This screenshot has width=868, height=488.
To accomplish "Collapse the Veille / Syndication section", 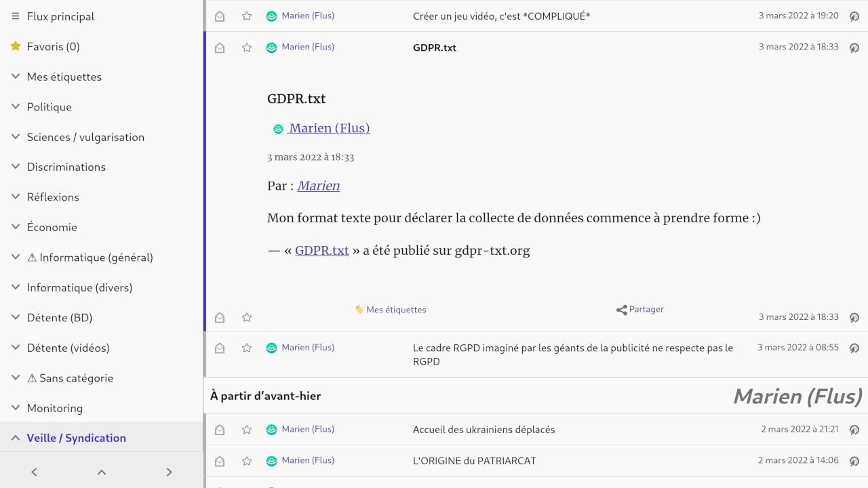I will click(15, 437).
